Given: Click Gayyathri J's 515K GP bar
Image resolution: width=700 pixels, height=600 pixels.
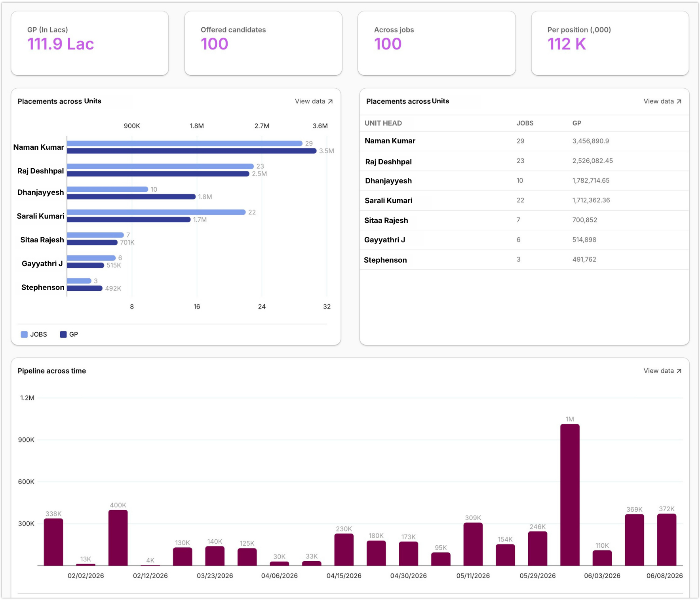Looking at the screenshot, I should (x=86, y=265).
